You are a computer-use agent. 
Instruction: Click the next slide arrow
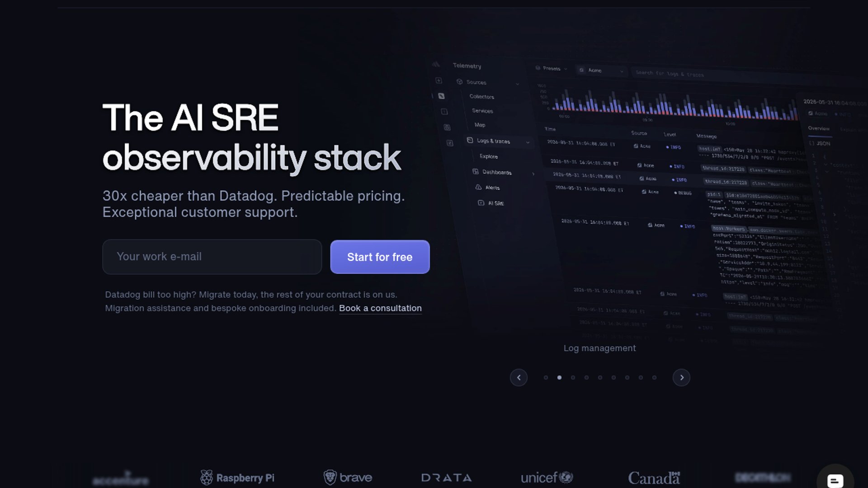pos(681,377)
